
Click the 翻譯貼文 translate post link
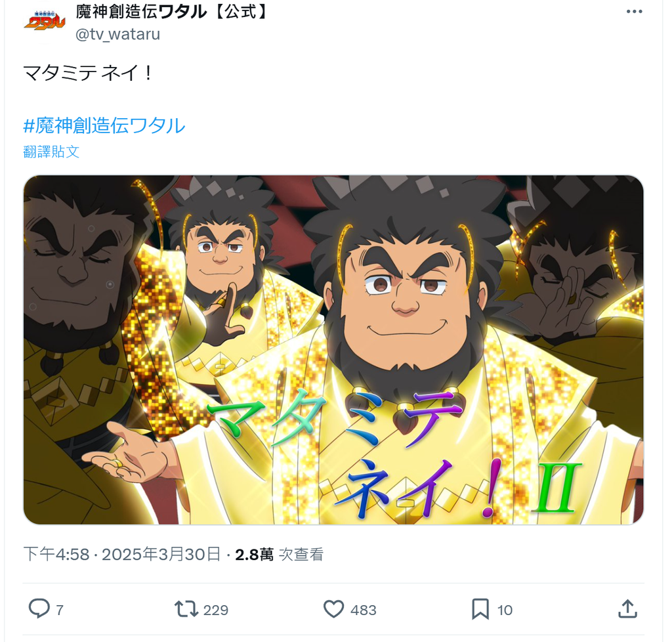pyautogui.click(x=51, y=152)
